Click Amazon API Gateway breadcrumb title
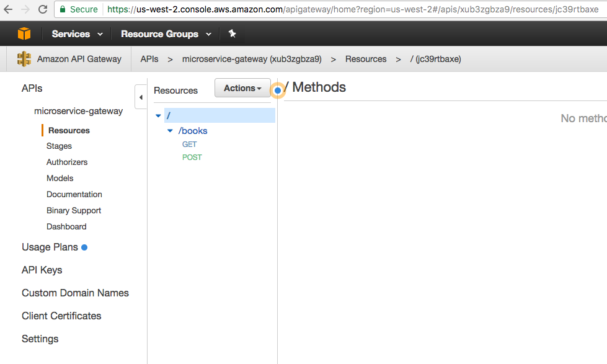The image size is (607, 364). click(x=79, y=59)
